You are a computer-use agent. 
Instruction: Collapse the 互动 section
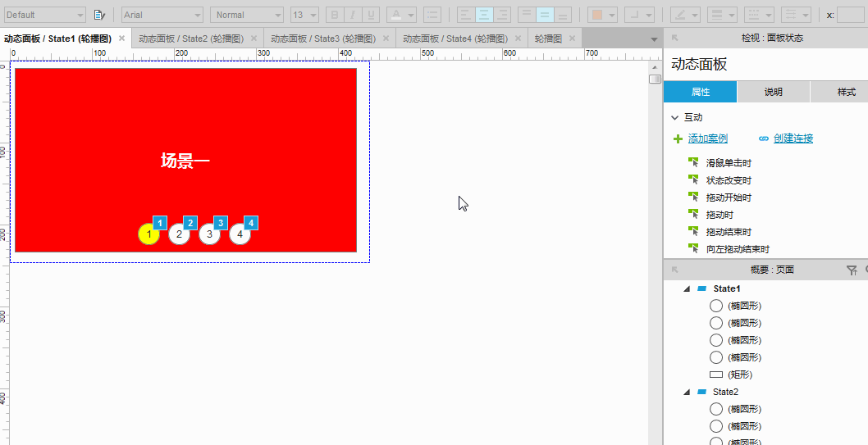pyautogui.click(x=675, y=117)
